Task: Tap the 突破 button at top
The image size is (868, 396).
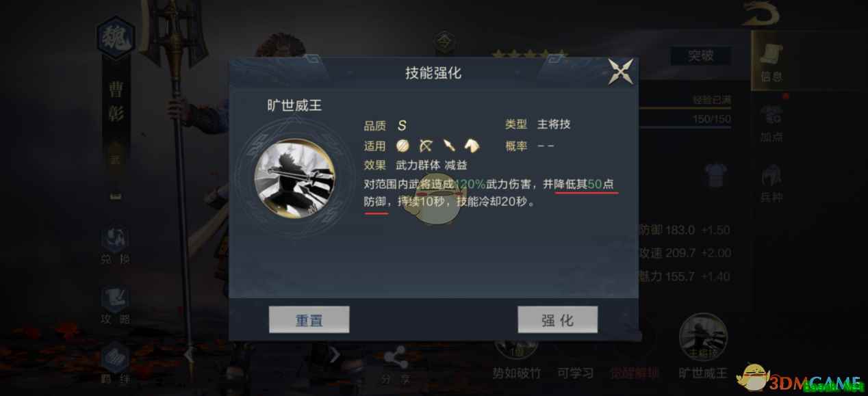Action: pyautogui.click(x=700, y=56)
